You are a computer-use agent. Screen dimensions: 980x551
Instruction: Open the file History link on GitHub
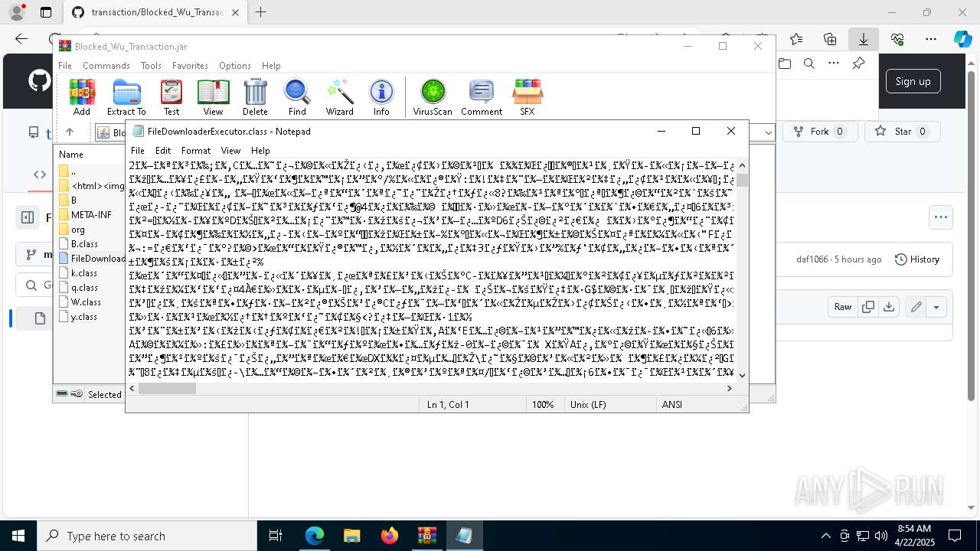917,259
